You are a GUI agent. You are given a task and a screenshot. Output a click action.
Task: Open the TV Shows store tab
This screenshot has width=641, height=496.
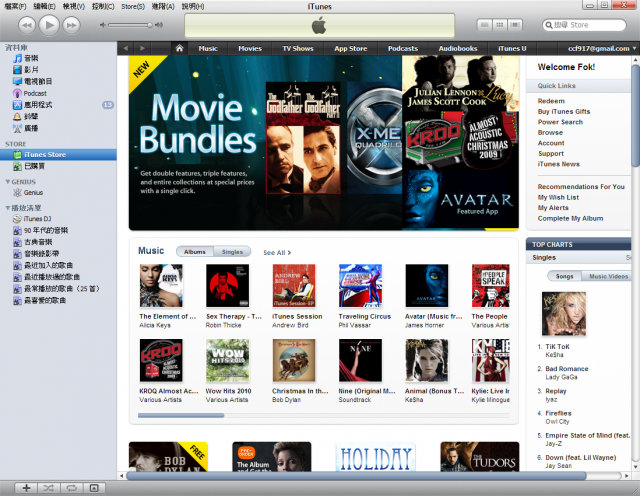[x=298, y=48]
